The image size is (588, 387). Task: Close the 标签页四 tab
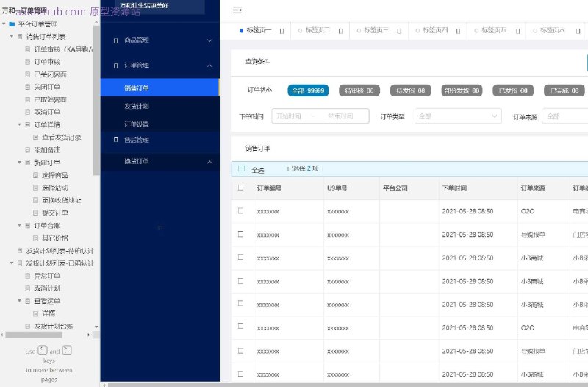coord(458,31)
